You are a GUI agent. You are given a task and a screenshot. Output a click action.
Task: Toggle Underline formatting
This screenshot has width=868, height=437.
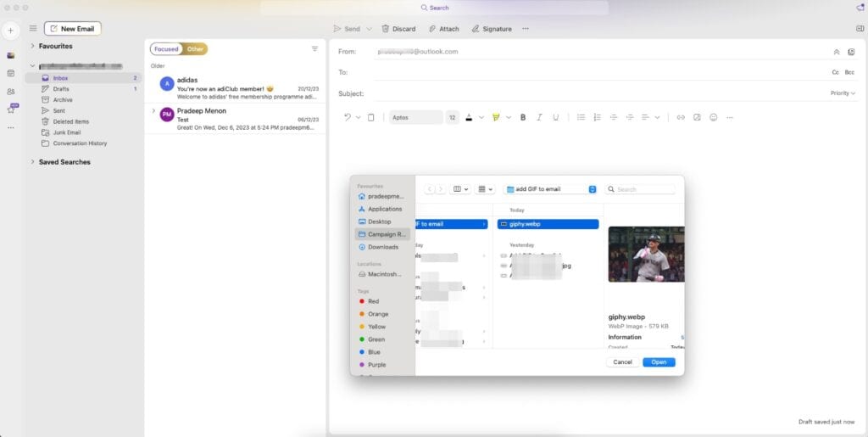[x=556, y=117]
